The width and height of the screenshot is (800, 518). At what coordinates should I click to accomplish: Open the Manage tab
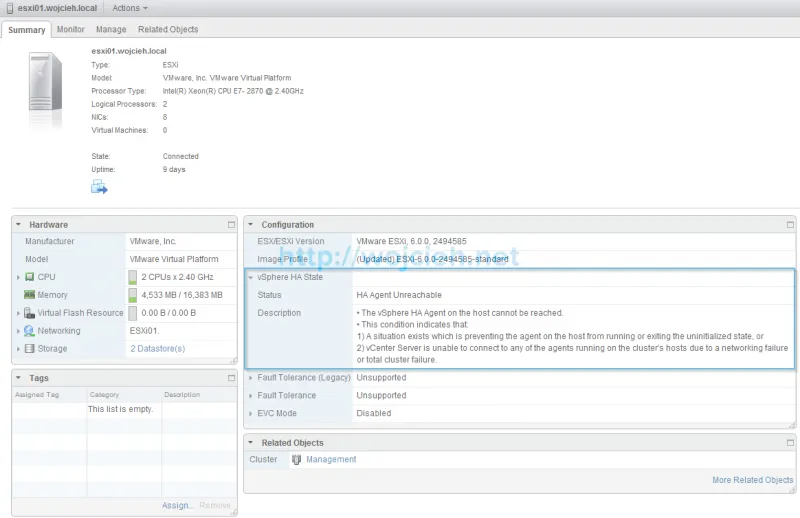(111, 30)
